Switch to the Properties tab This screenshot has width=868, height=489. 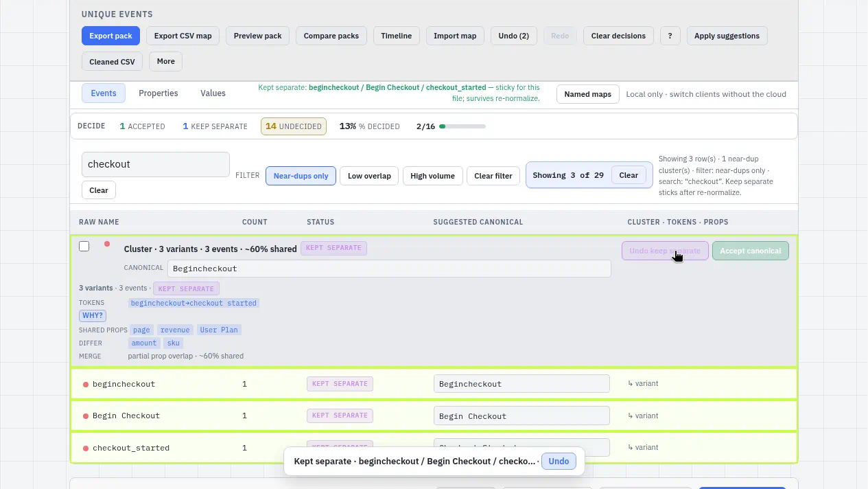pos(159,93)
